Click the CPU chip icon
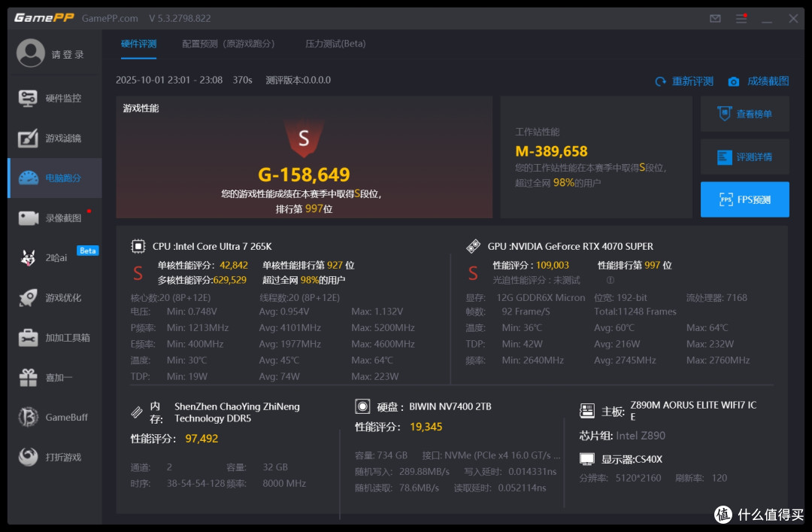Image resolution: width=812 pixels, height=532 pixels. click(x=138, y=246)
